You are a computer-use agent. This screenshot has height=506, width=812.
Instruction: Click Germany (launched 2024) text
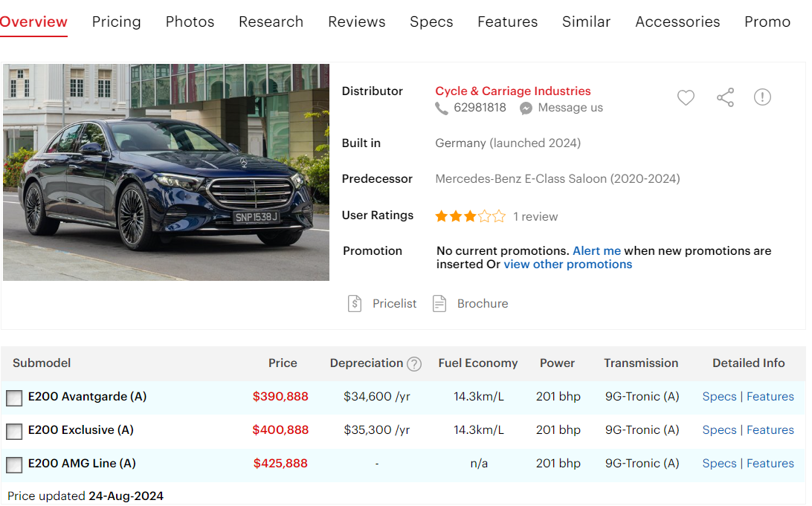tap(507, 143)
